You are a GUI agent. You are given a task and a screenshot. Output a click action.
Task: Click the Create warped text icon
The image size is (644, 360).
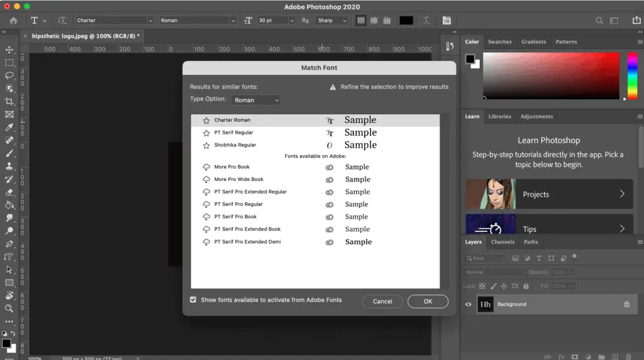pyautogui.click(x=426, y=21)
